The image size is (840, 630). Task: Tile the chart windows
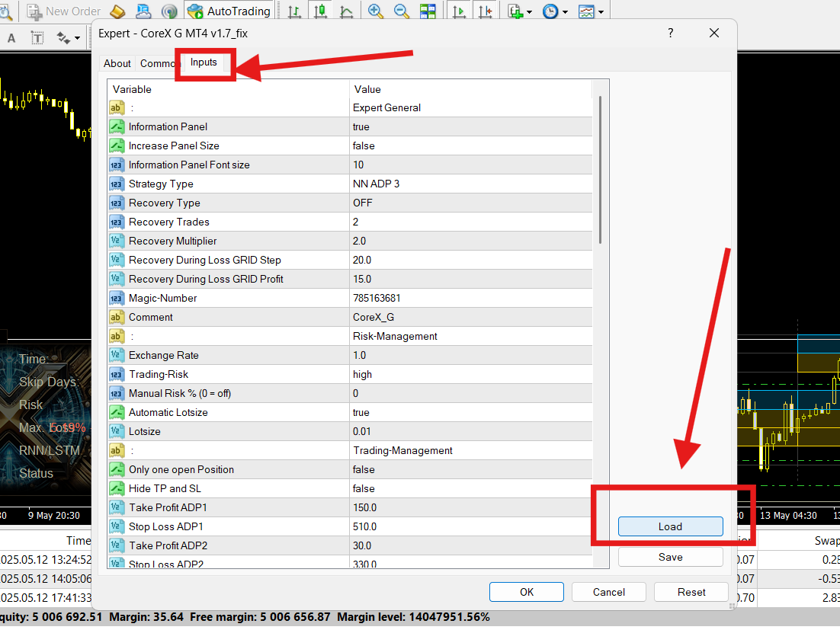pyautogui.click(x=428, y=11)
